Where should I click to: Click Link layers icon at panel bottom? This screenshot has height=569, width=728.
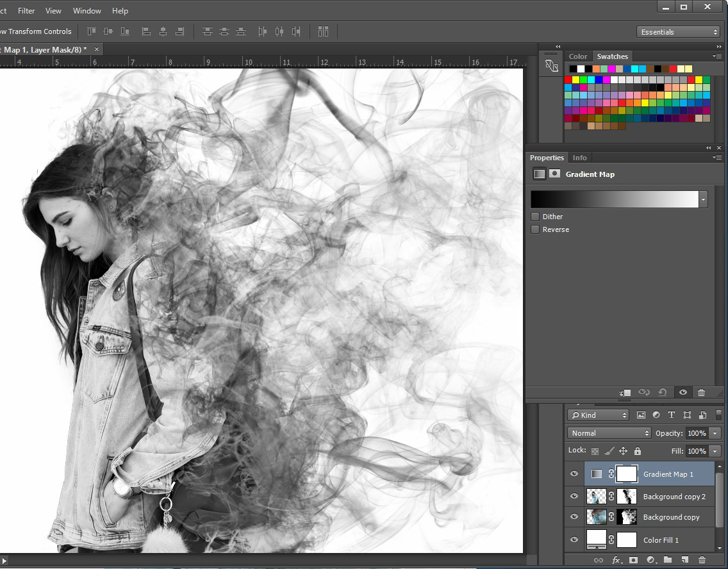pyautogui.click(x=599, y=560)
